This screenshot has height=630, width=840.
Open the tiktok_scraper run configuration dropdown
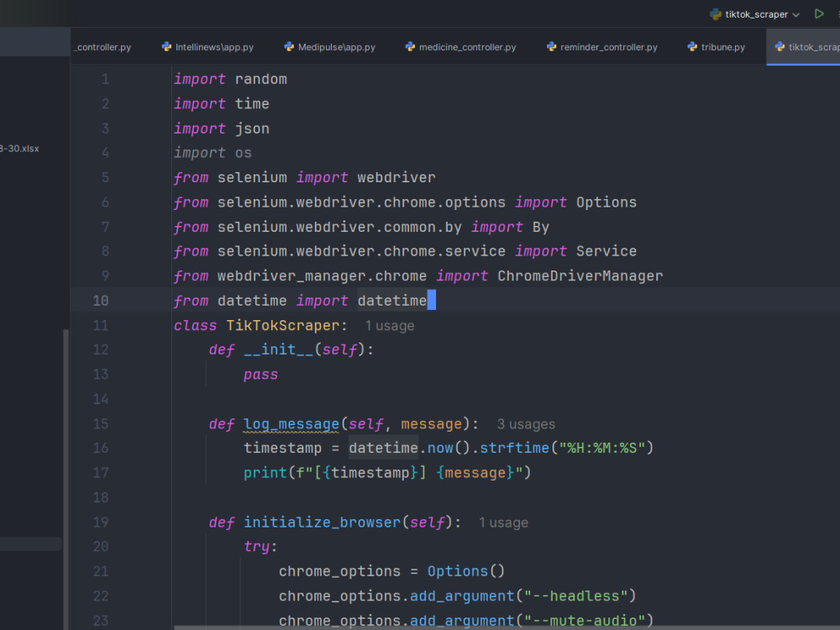[755, 14]
